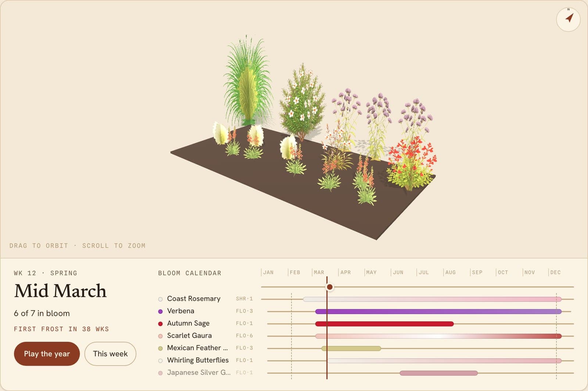Click the compass north-reset icon
The image size is (588, 391).
coord(568,19)
